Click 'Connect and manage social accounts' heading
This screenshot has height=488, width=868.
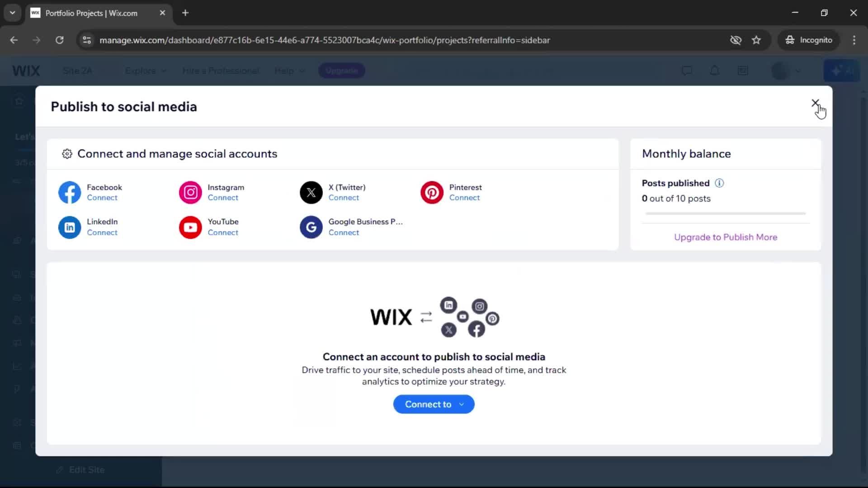point(177,154)
